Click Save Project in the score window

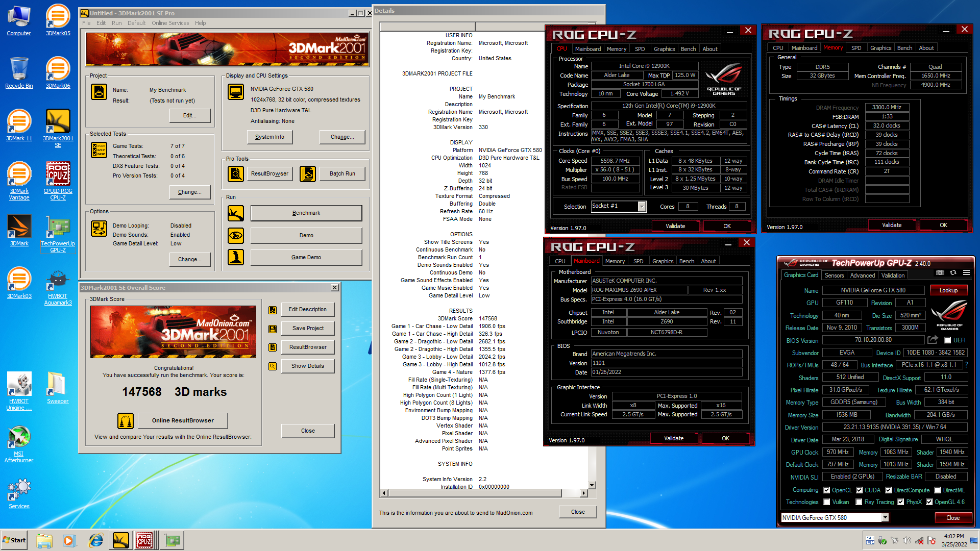coord(308,329)
